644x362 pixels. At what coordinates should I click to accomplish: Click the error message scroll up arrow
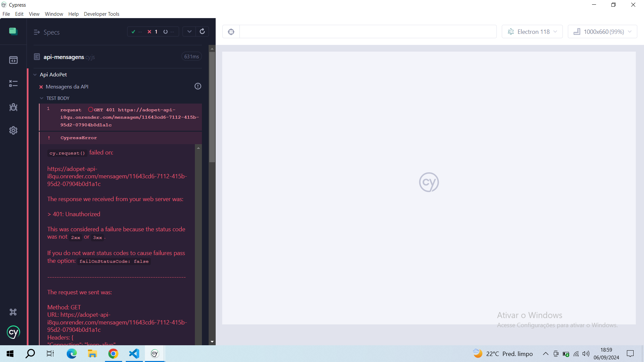click(x=198, y=148)
